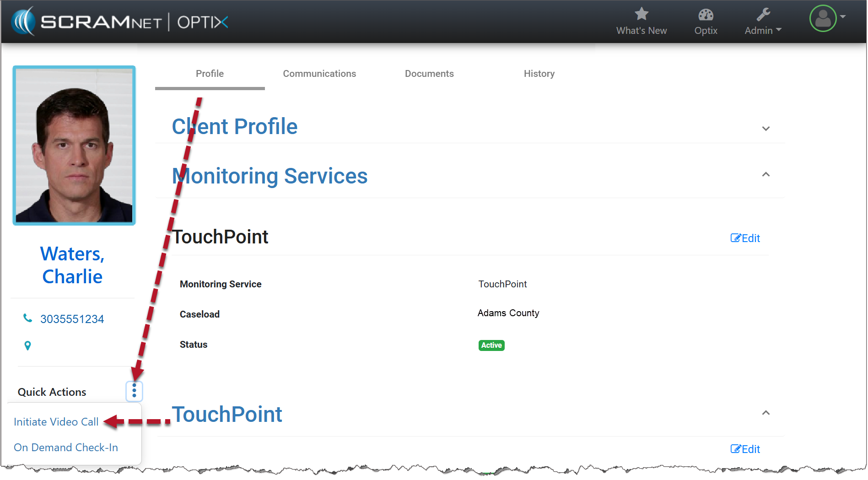Click the location pin icon
868x480 pixels.
coord(27,346)
